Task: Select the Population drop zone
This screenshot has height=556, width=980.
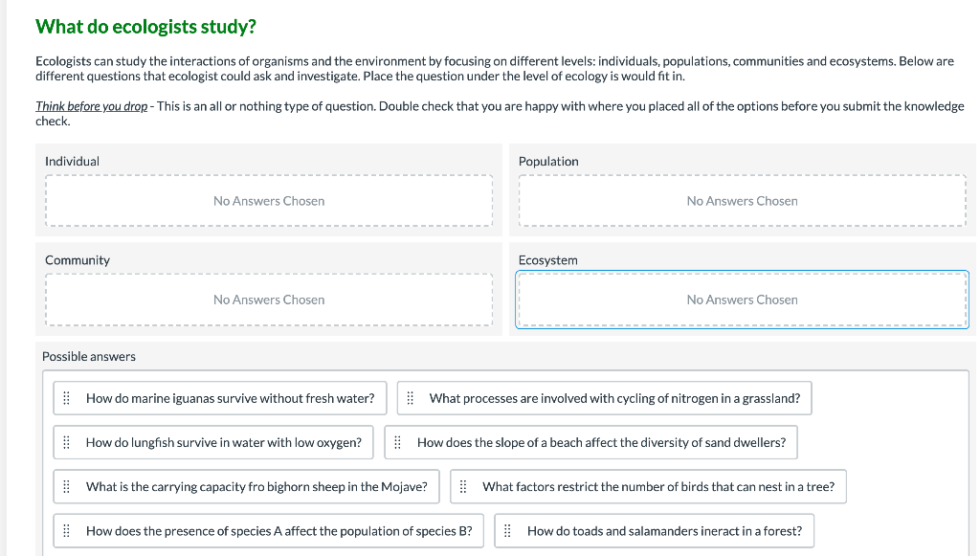Action: click(742, 201)
